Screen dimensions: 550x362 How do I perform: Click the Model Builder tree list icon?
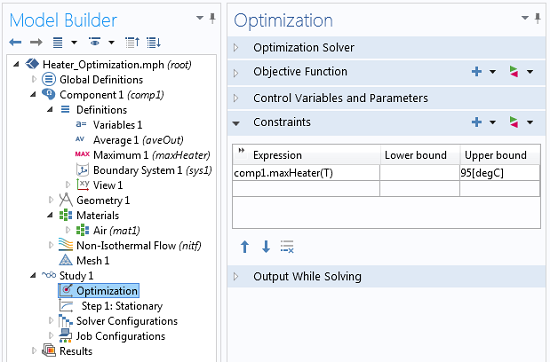pos(58,43)
